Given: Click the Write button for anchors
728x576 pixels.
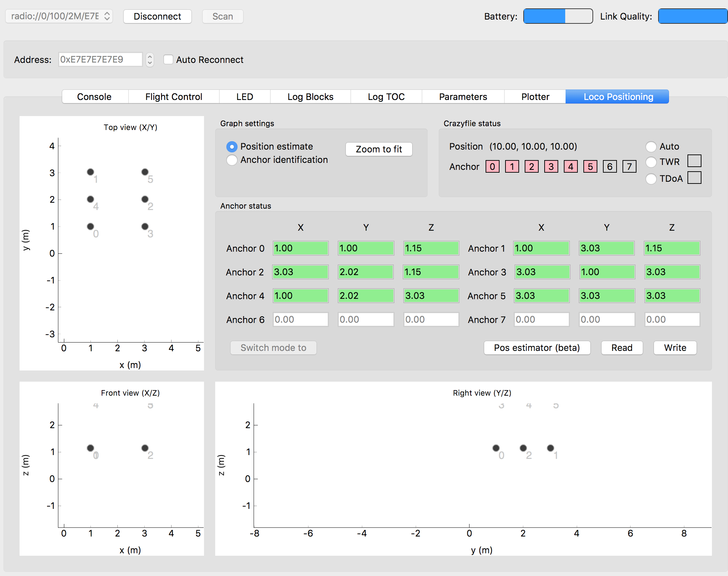Looking at the screenshot, I should [675, 347].
